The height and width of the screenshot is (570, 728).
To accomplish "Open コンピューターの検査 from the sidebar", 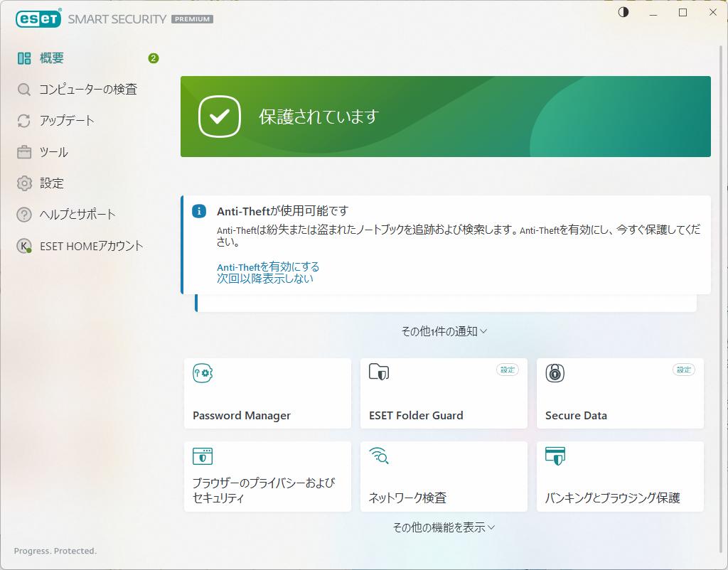I will click(87, 89).
